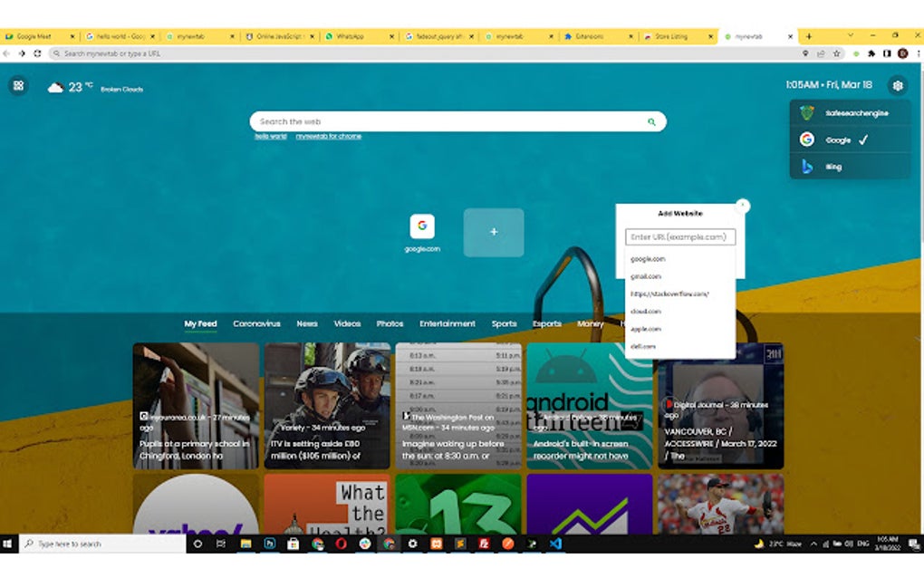
Task: Select Google as default search engine
Action: pos(841,140)
